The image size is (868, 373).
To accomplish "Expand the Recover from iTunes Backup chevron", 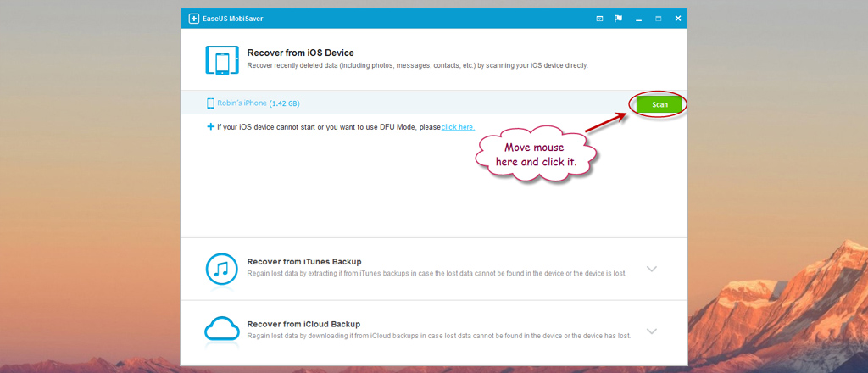I will (x=652, y=269).
